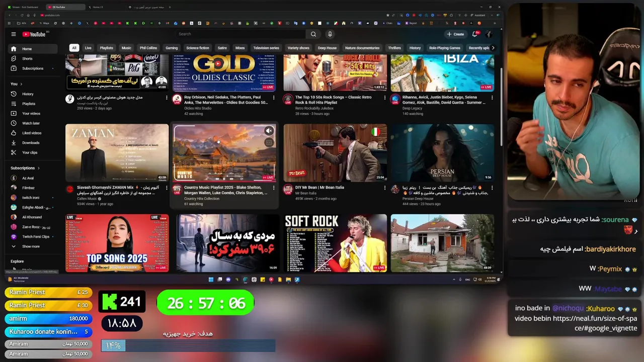Unmute the Country Music preview video
644x362 pixels.
click(269, 131)
